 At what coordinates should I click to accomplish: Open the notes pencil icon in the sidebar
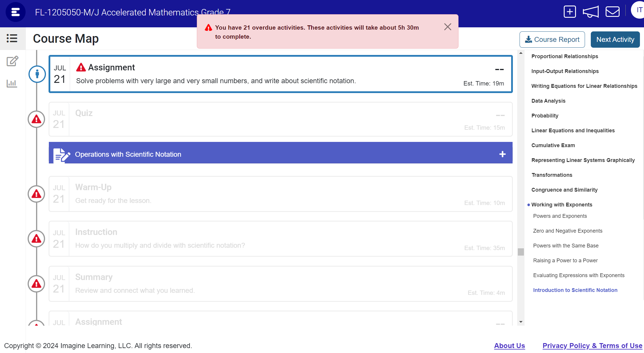pyautogui.click(x=12, y=61)
